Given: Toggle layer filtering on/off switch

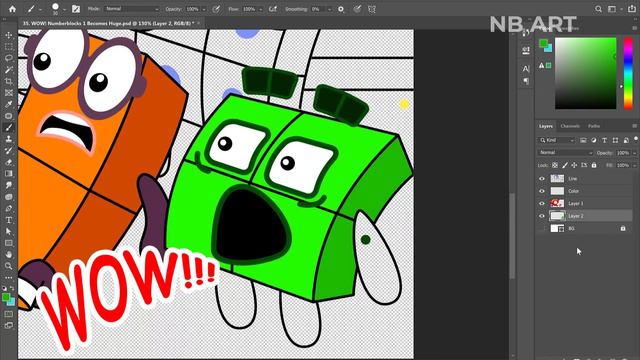Looking at the screenshot, I should point(636,140).
